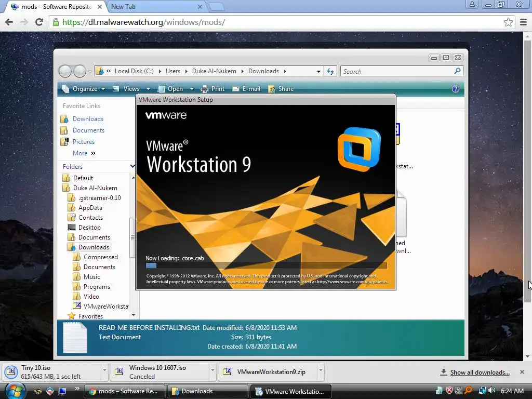Click Users in the breadcrumb path

[173, 71]
